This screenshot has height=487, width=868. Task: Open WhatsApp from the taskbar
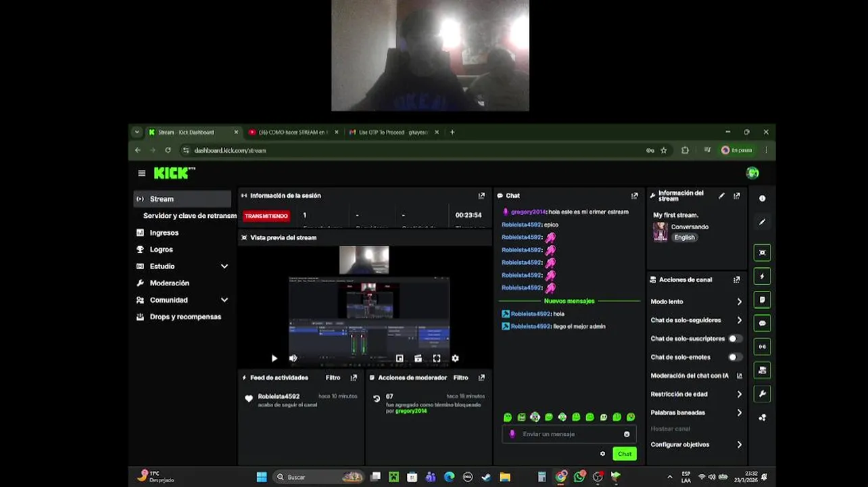coord(579,477)
